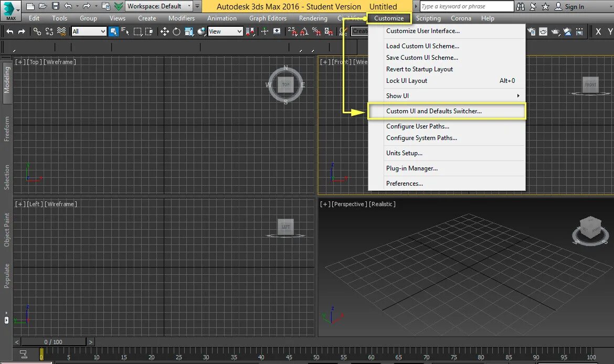The image size is (614, 364).
Task: Select Custom UI and Defaults Switcher
Action: pos(447,111)
